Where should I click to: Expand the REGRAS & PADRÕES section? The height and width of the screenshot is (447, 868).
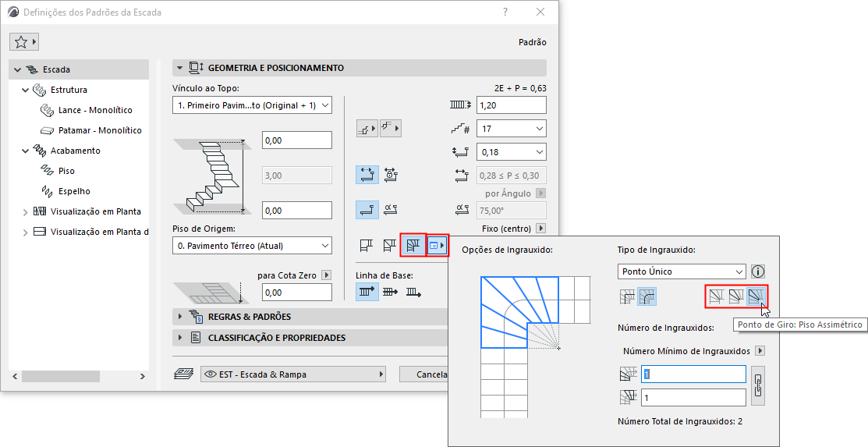coord(179,317)
